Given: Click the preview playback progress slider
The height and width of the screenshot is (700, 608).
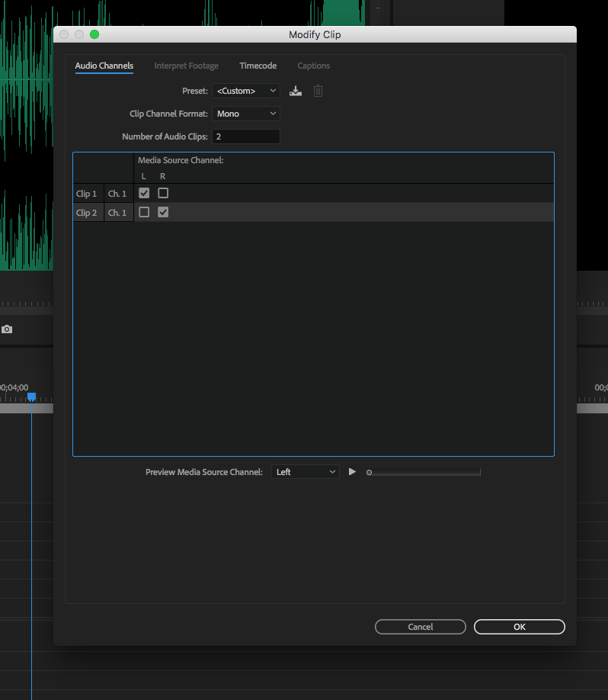Looking at the screenshot, I should point(424,472).
